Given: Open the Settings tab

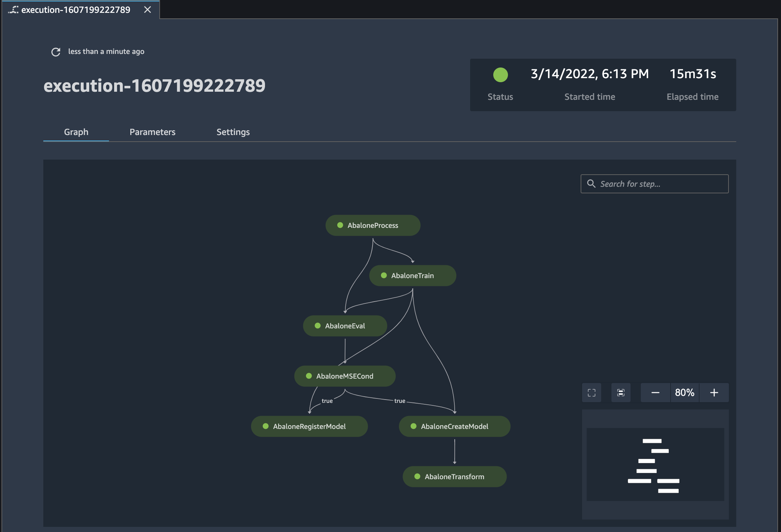Looking at the screenshot, I should 233,132.
